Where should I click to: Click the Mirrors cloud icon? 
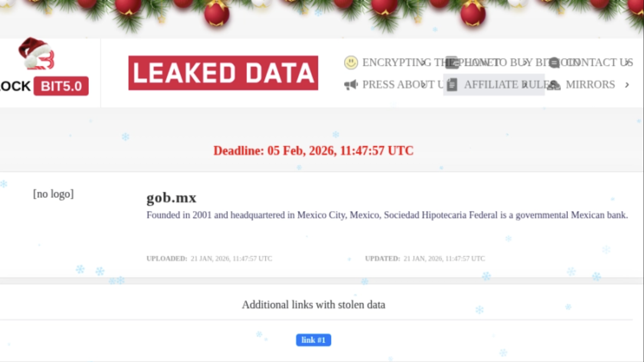(x=554, y=85)
